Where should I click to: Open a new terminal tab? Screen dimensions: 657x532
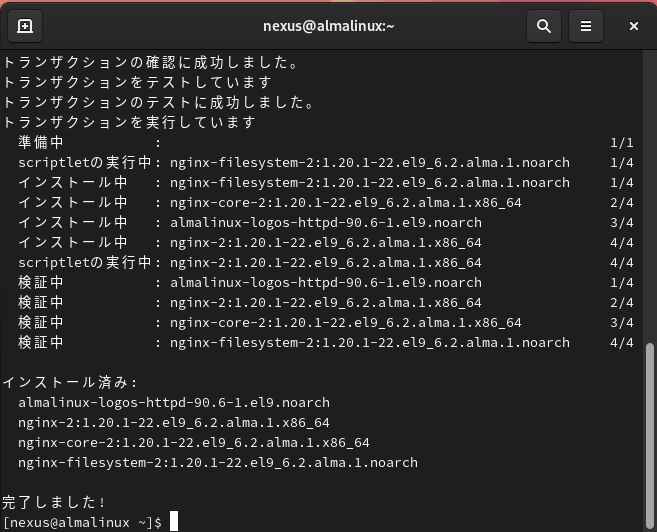(25, 26)
